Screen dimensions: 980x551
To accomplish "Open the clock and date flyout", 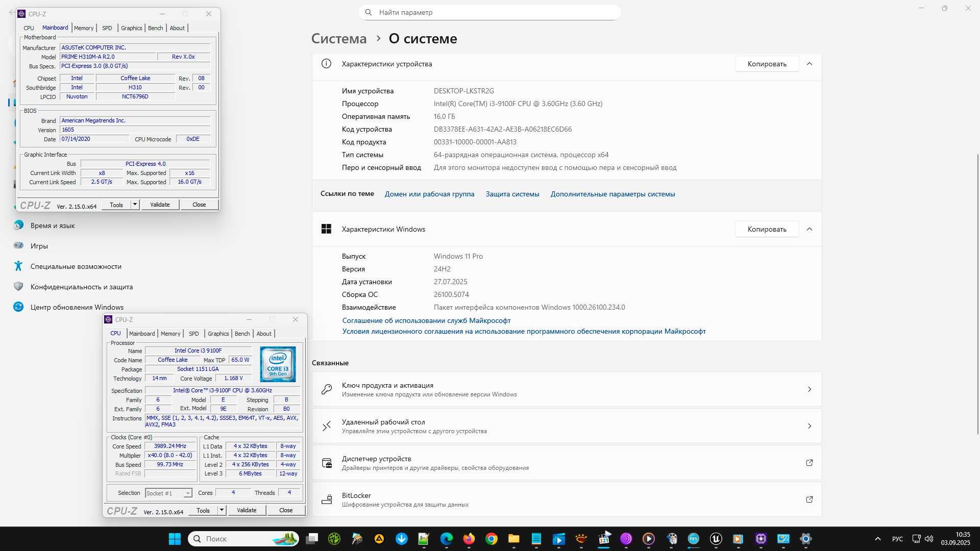I will pyautogui.click(x=955, y=539).
